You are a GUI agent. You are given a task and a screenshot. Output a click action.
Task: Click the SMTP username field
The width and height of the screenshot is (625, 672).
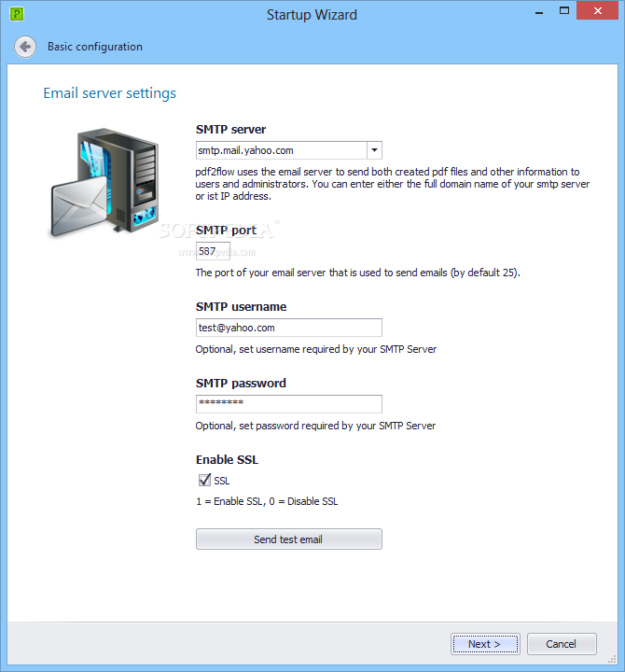(x=289, y=328)
